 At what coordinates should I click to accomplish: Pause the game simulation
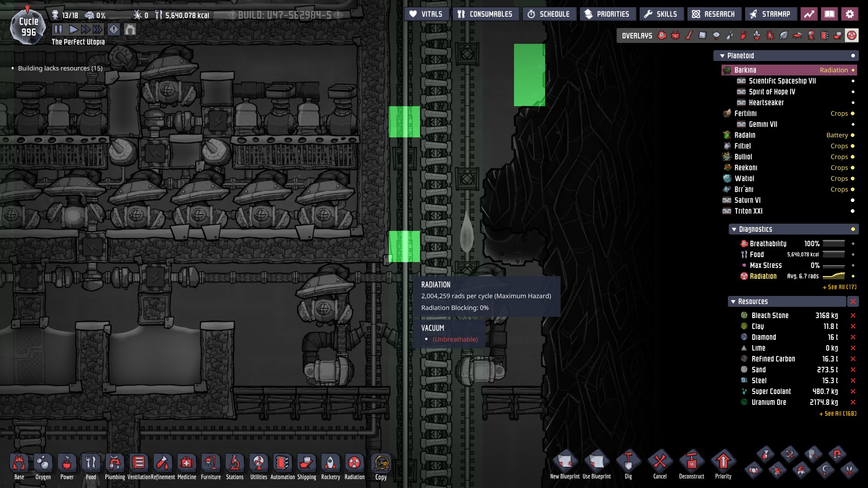coord(58,30)
